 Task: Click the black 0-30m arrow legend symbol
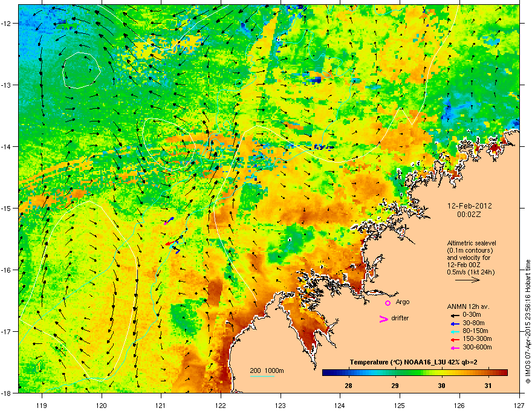click(455, 316)
